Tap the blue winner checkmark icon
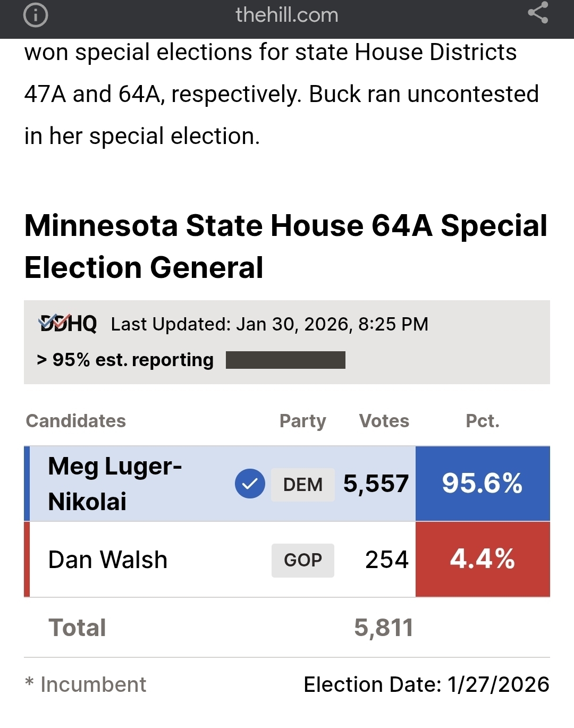The width and height of the screenshot is (574, 728). click(250, 484)
